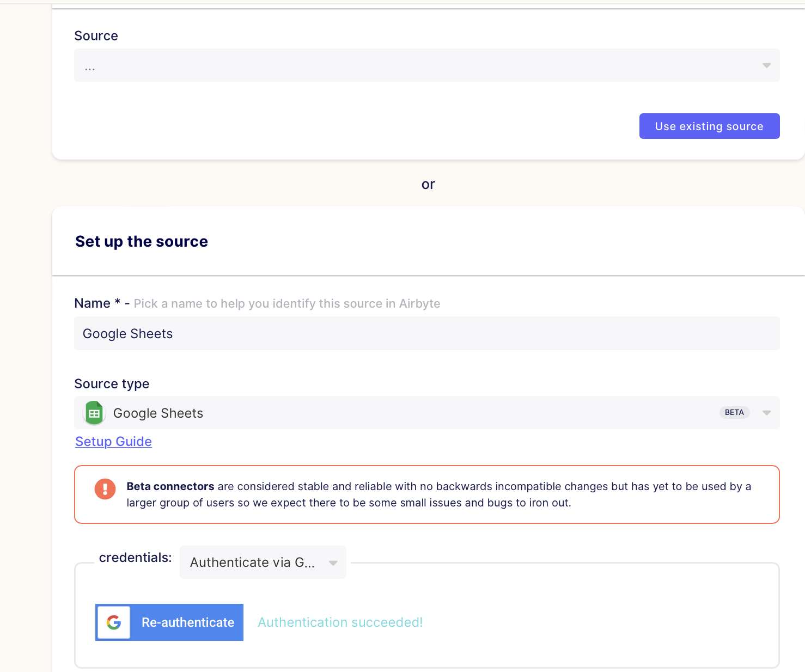Open the credentials Authenticate via G... dropdown

coord(263,563)
